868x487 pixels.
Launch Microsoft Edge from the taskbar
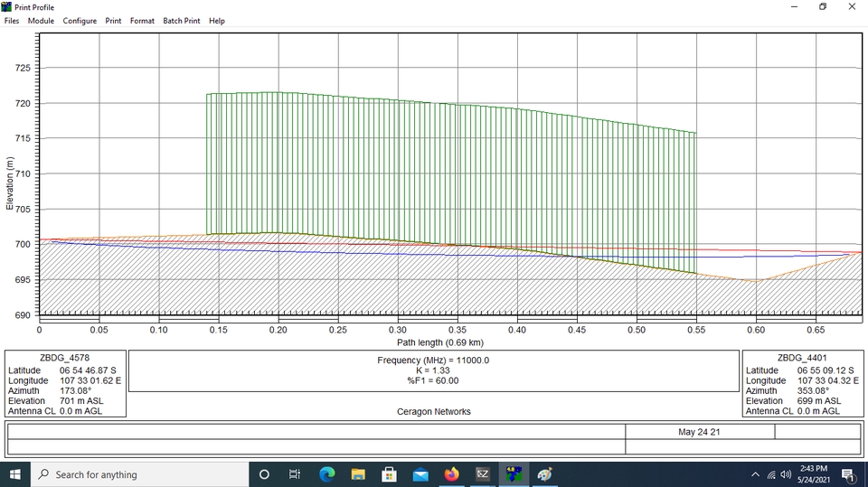pos(327,474)
